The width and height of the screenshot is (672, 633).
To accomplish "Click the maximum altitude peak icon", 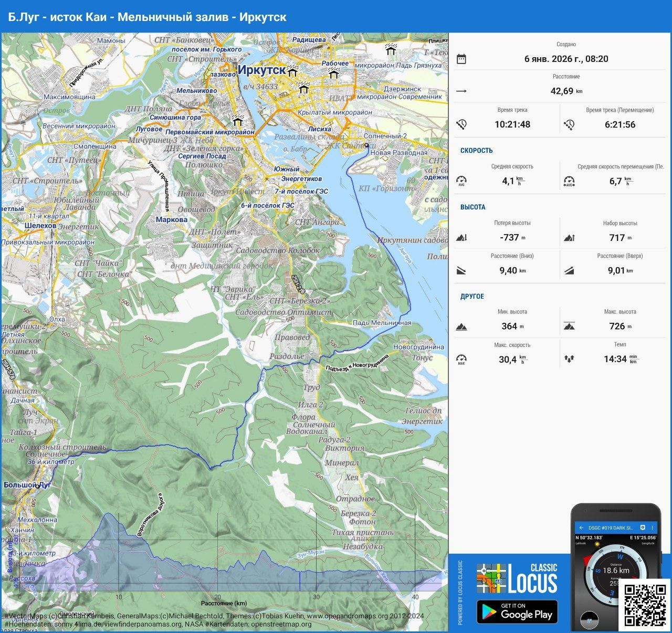I will 569,326.
